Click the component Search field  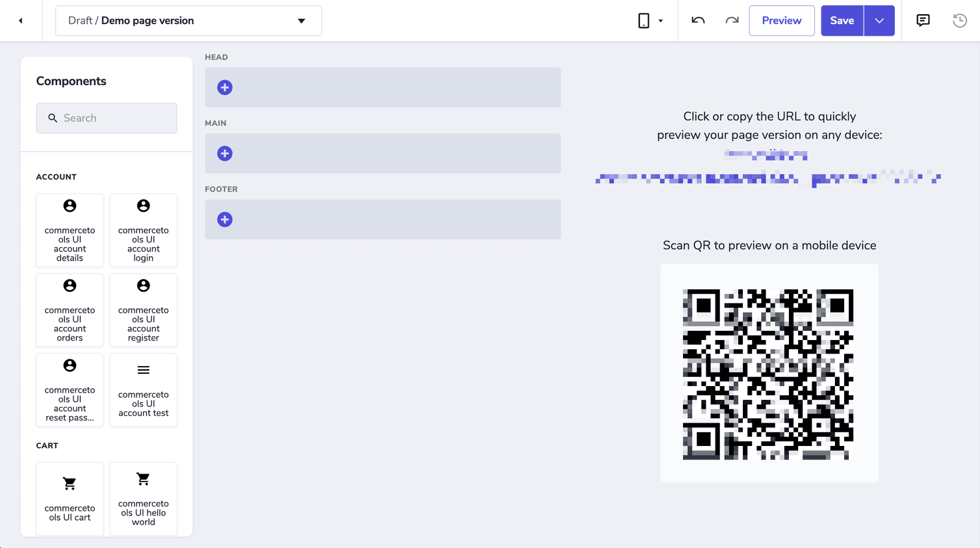point(106,118)
